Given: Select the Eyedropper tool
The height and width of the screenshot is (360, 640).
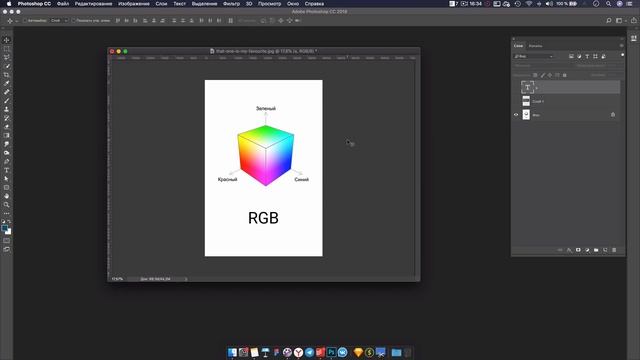Looking at the screenshot, I should pos(7,83).
